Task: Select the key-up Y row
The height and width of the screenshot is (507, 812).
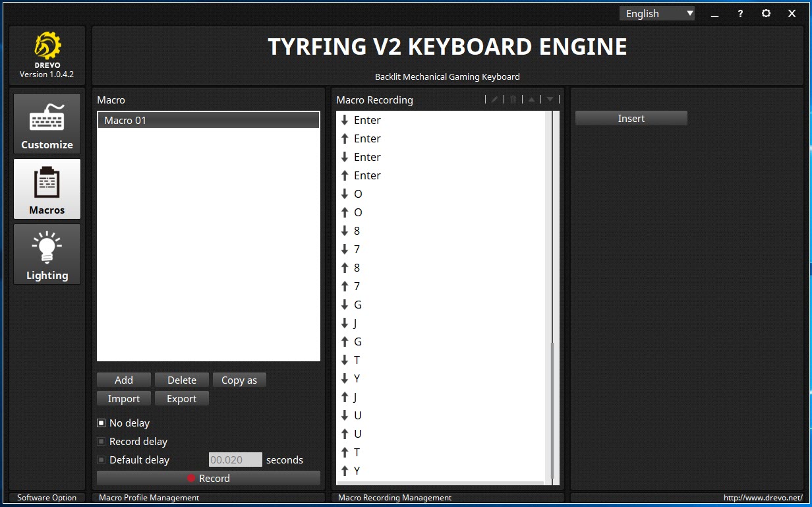Action: point(442,471)
